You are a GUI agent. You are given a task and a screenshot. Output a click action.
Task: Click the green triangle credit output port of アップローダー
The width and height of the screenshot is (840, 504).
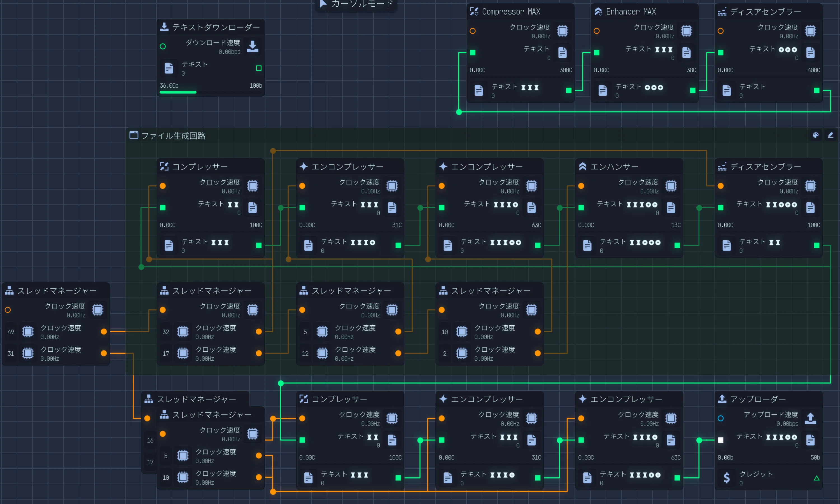(x=816, y=478)
